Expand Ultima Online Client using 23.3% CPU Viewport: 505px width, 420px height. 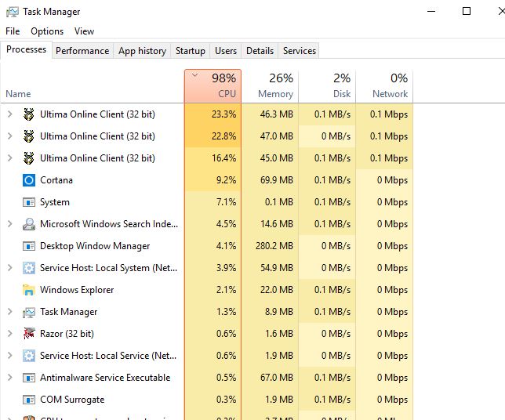coord(9,114)
